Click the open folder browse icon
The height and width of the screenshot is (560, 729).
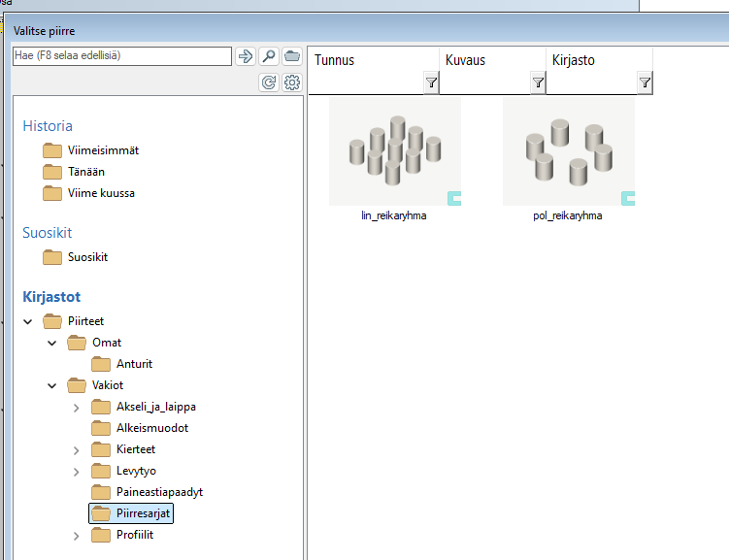click(x=292, y=56)
